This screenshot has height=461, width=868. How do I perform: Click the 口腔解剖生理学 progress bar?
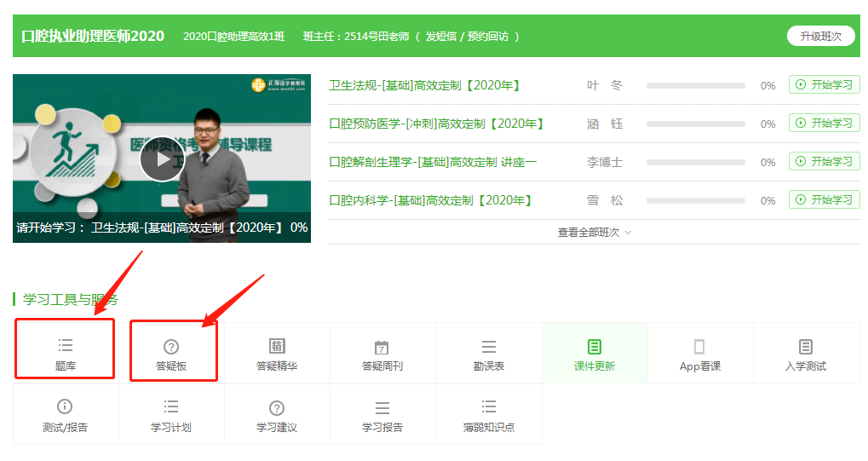[695, 162]
